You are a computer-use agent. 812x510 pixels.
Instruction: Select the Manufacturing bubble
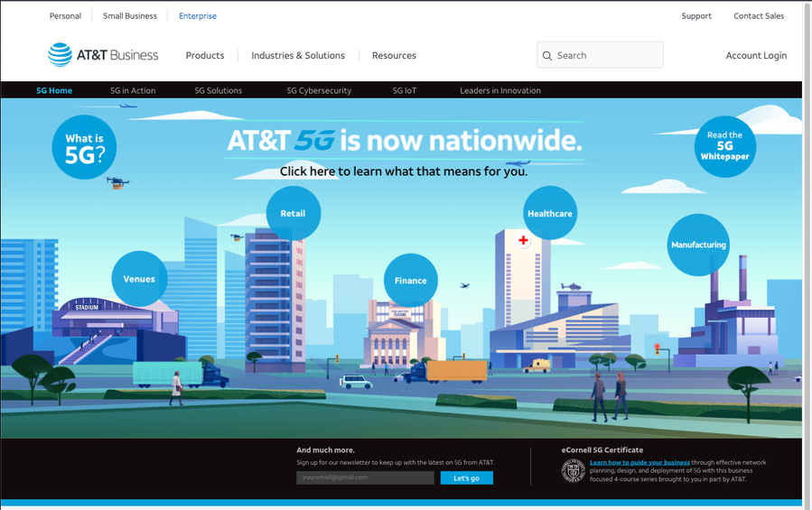[698, 245]
